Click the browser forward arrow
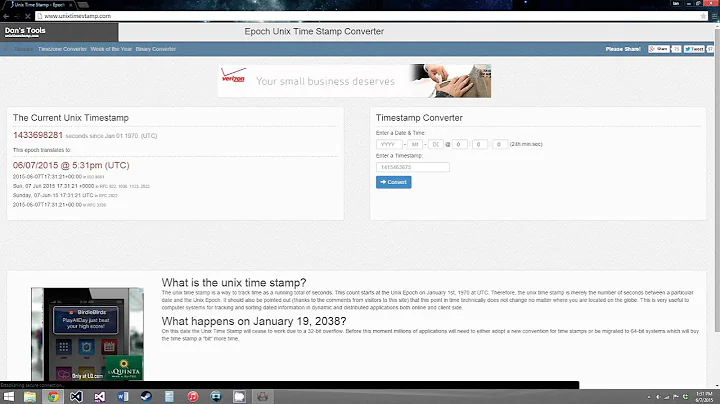Viewport: 720px width, 404px height. click(17, 16)
